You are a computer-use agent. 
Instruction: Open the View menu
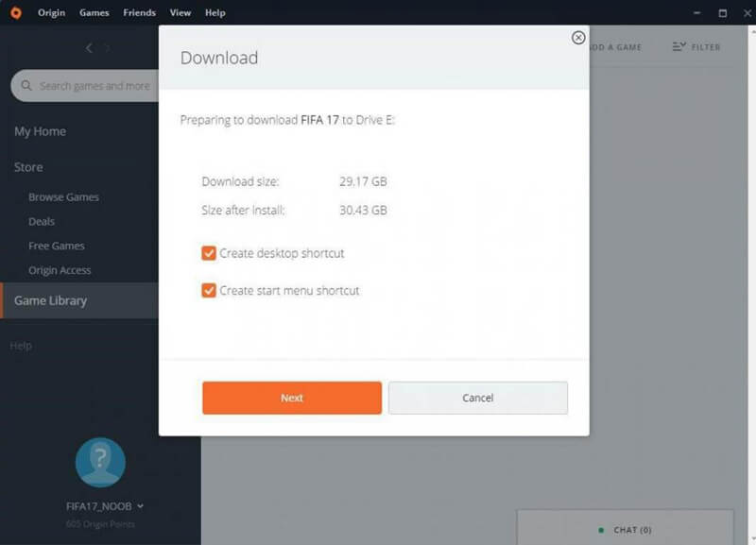point(180,12)
